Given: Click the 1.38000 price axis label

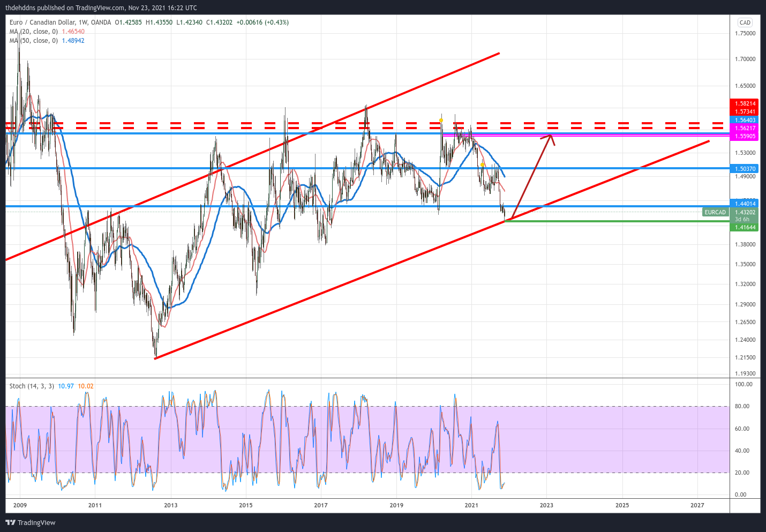Looking at the screenshot, I should point(745,244).
